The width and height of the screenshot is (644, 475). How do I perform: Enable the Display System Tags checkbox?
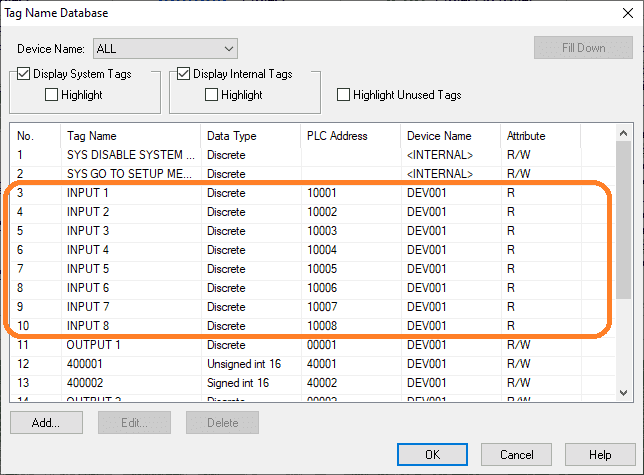pyautogui.click(x=23, y=74)
